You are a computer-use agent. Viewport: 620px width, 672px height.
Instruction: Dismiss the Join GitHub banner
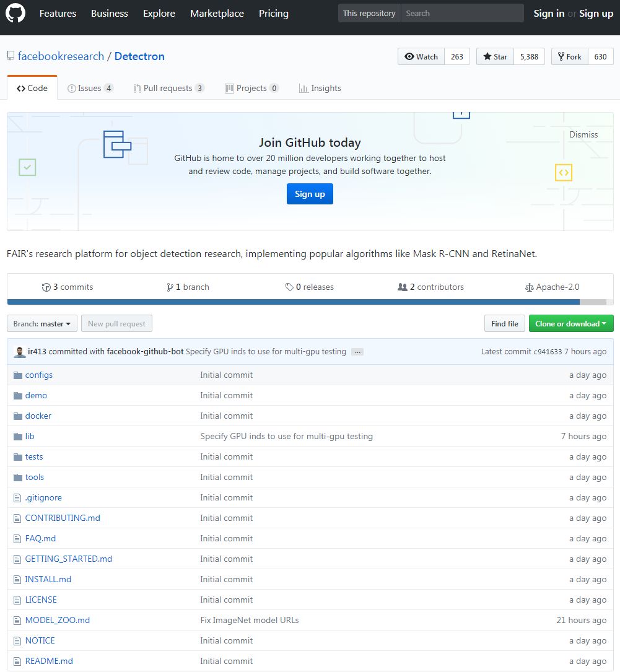pos(583,134)
